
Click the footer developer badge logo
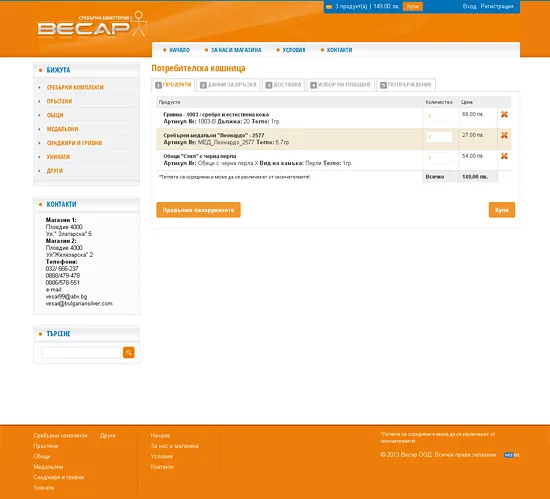(512, 455)
